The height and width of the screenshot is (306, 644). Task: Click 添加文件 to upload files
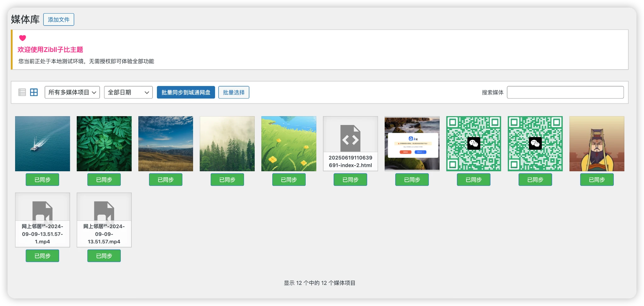pos(58,19)
